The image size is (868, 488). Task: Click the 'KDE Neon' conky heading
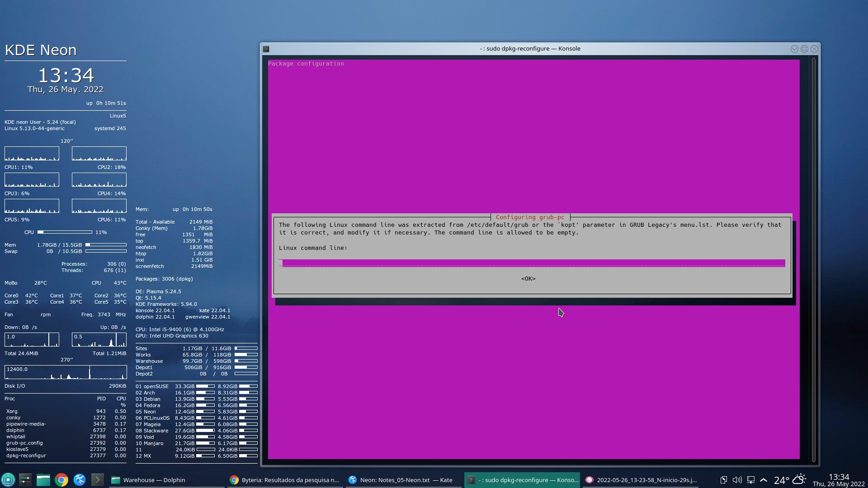[41, 50]
